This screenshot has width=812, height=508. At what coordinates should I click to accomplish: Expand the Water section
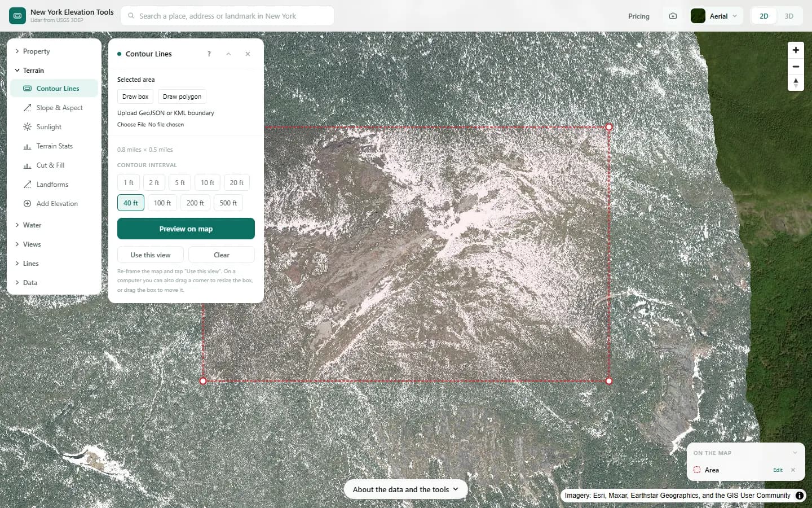point(54,225)
